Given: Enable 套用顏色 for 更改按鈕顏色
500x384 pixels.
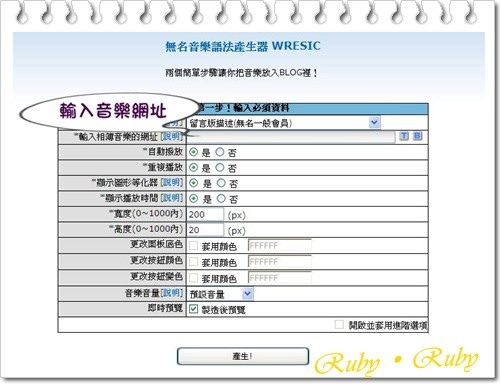Looking at the screenshot, I should pos(193,262).
